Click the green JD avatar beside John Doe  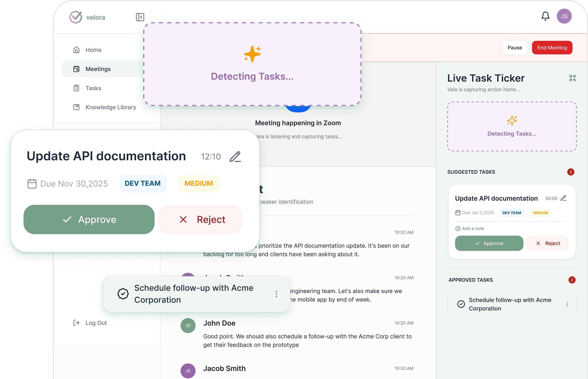tap(188, 325)
